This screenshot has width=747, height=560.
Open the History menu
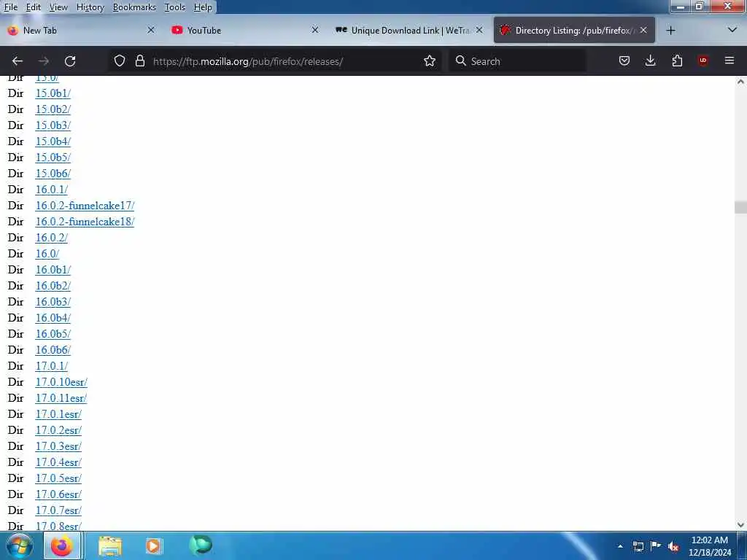90,7
